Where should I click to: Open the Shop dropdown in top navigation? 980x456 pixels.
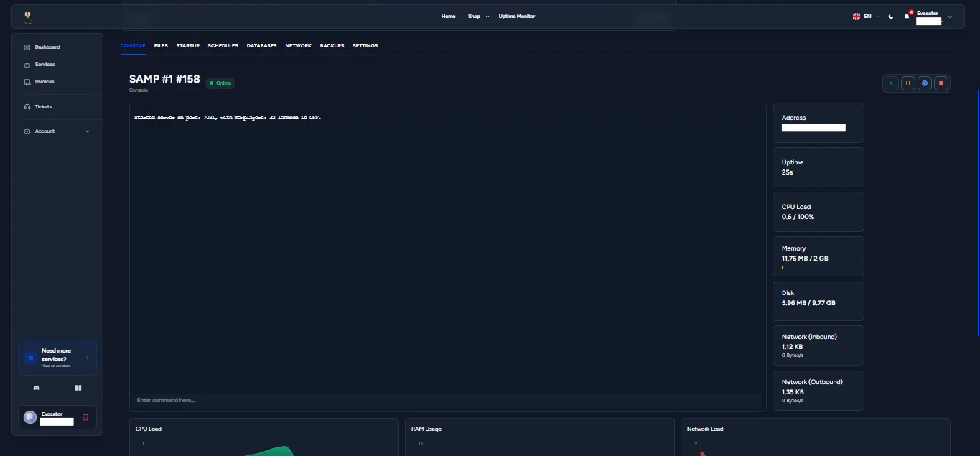pyautogui.click(x=477, y=17)
